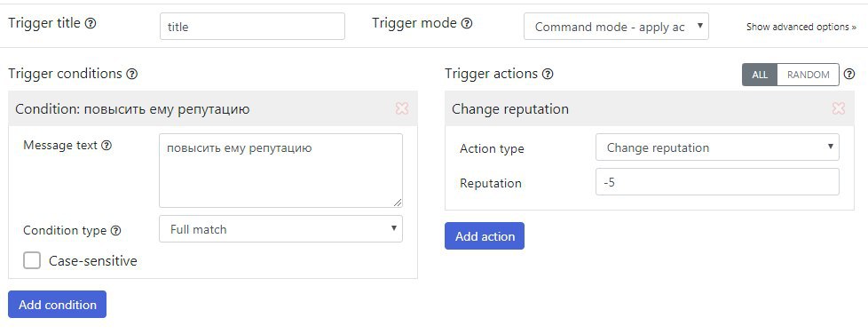Click help icon right of RANDOM toggle
The height and width of the screenshot is (334, 868).
[x=849, y=74]
